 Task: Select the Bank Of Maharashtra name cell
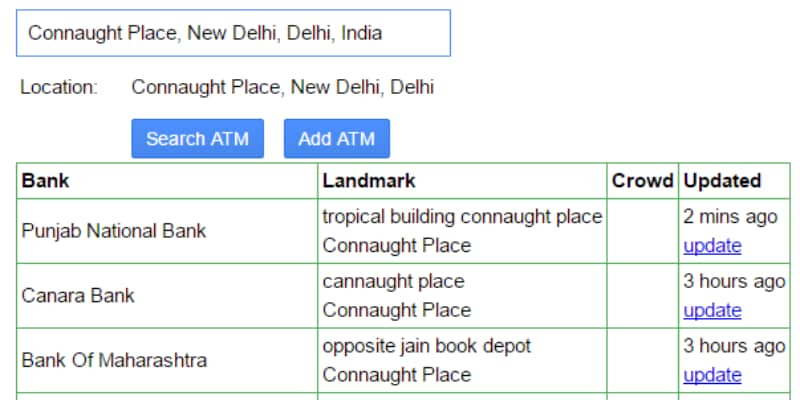click(167, 360)
